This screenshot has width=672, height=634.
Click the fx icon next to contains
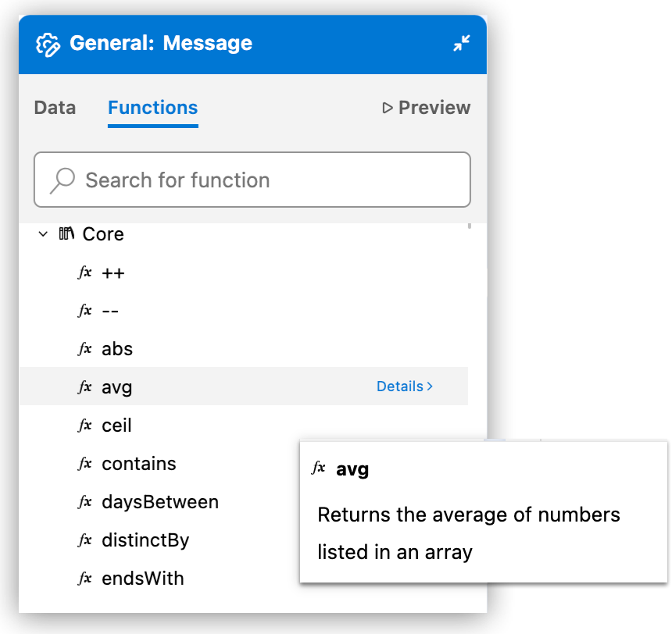point(84,463)
